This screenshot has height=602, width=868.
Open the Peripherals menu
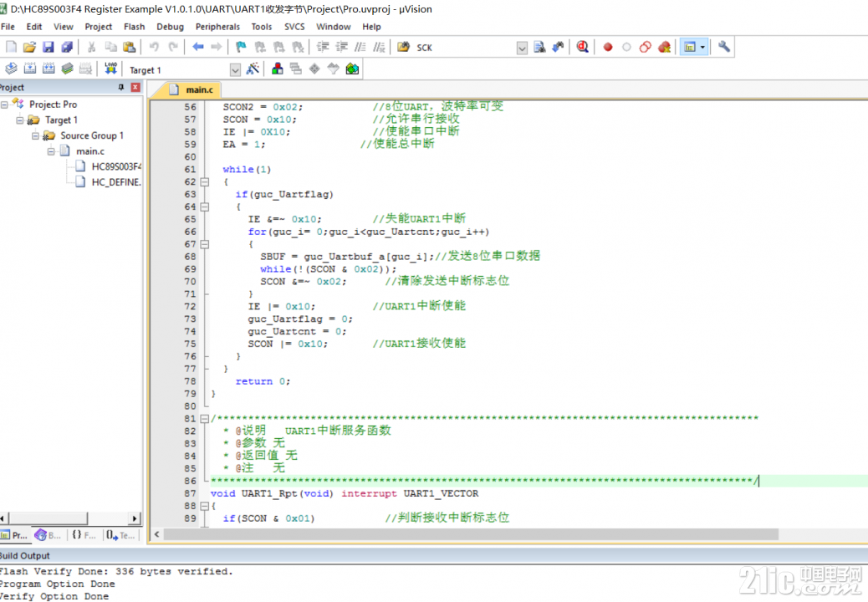click(x=217, y=27)
